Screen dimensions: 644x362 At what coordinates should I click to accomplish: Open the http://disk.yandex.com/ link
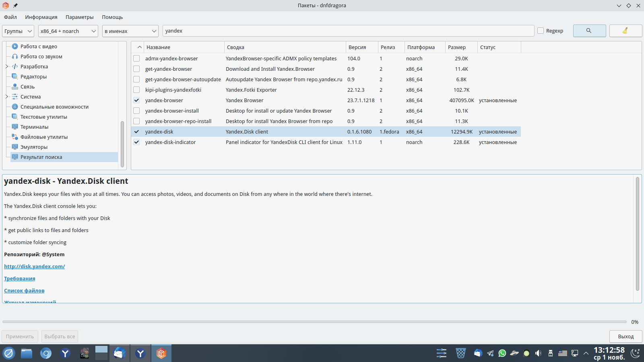(x=35, y=266)
